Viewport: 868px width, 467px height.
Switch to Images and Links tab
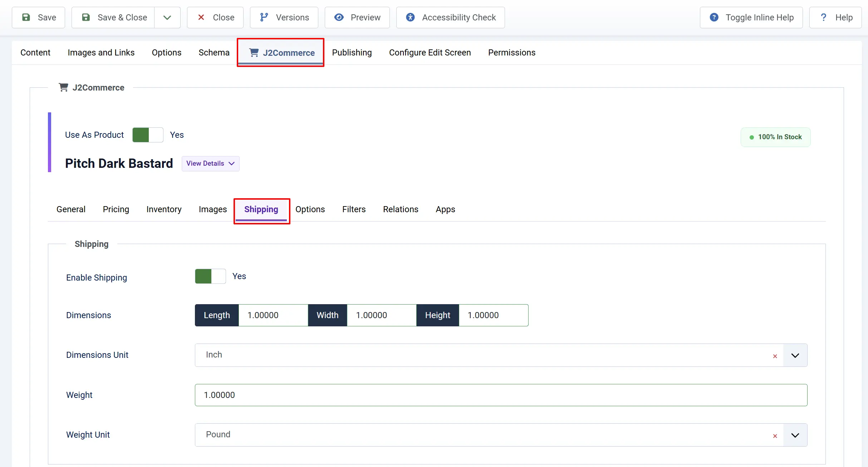tap(101, 53)
